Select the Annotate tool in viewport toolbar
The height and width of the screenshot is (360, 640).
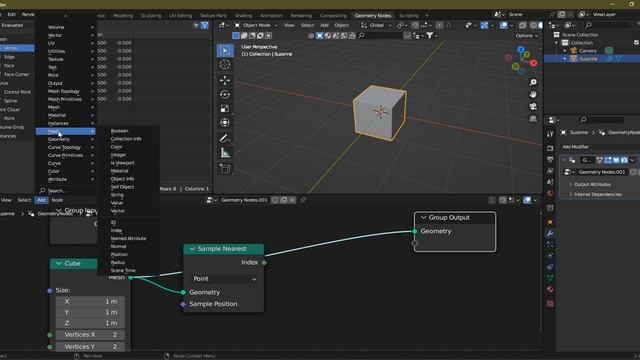225,138
